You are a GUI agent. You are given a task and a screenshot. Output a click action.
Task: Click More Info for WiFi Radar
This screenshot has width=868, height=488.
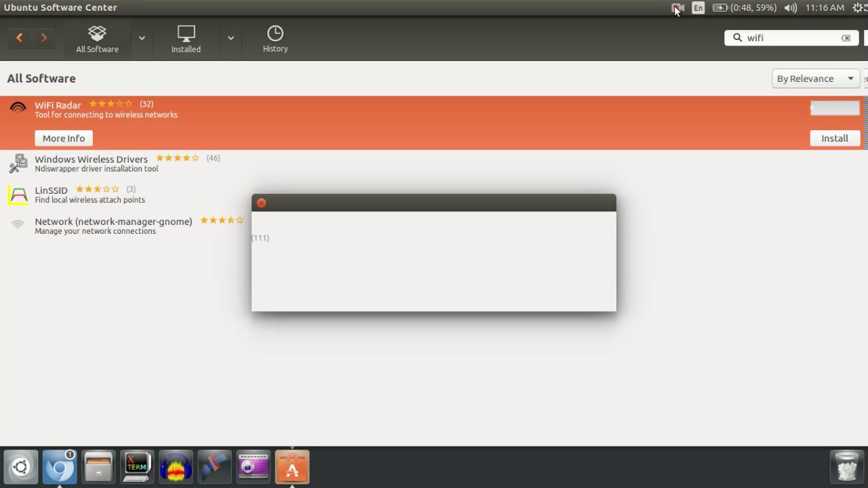64,138
